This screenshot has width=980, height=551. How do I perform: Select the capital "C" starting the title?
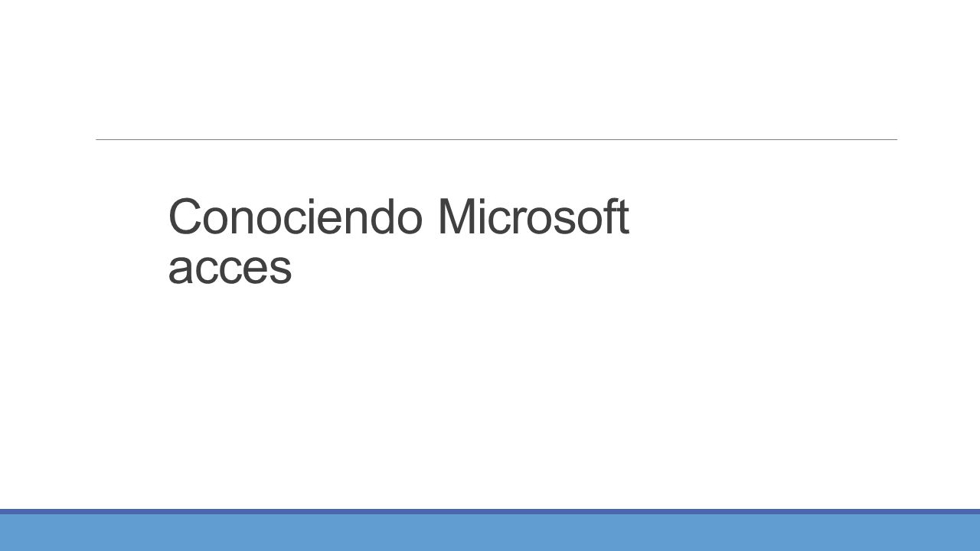[x=185, y=217]
